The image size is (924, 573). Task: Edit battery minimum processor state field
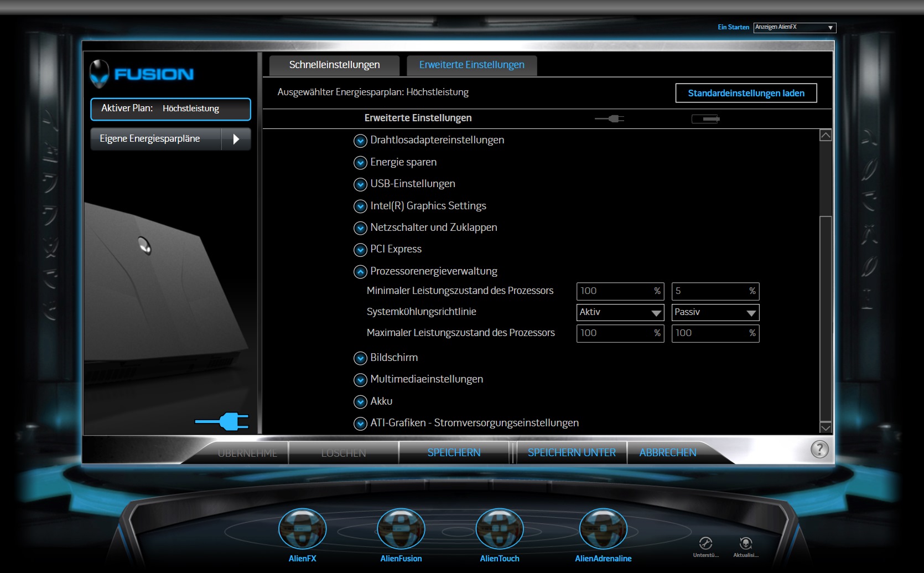click(x=715, y=291)
